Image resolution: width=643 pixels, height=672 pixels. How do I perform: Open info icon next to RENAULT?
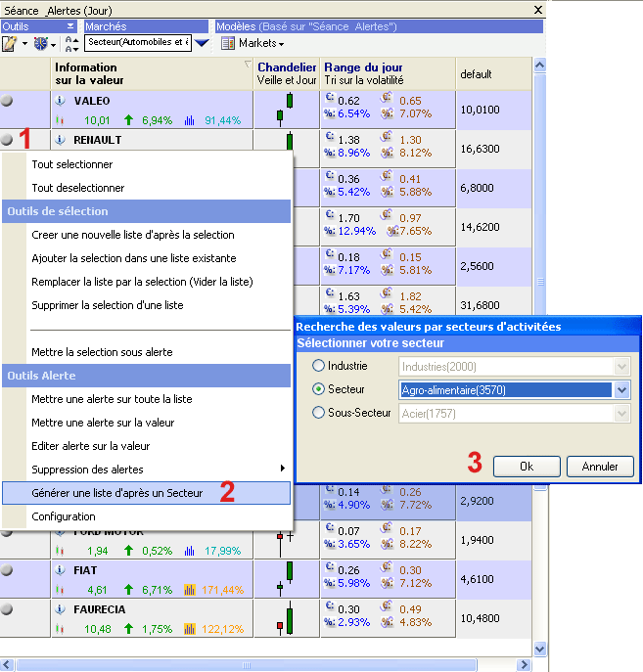(x=60, y=140)
